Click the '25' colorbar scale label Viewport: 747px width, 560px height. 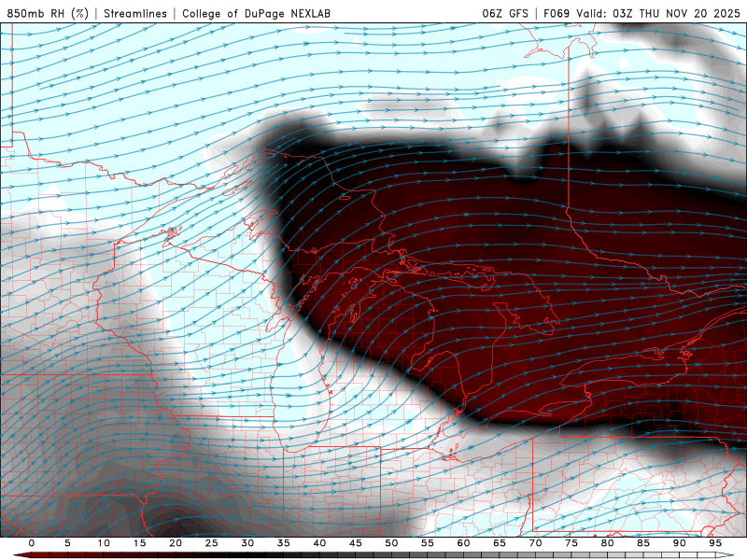pos(212,543)
